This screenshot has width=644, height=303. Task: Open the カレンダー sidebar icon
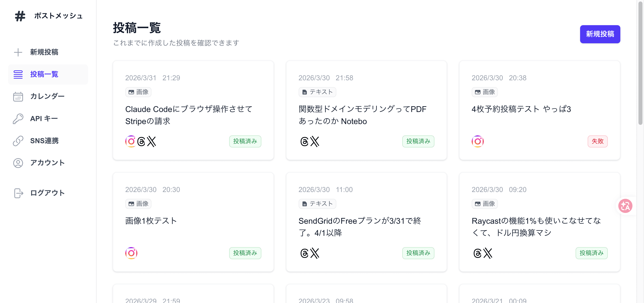coord(18,96)
